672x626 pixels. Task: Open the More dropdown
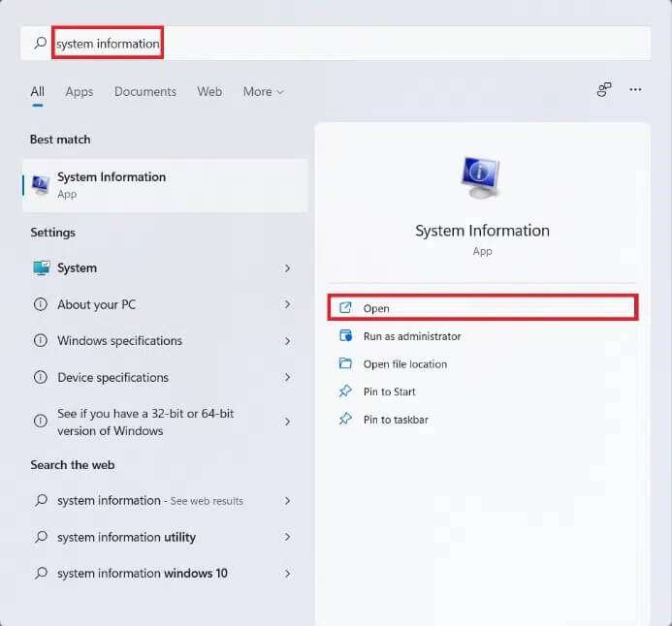tap(263, 92)
